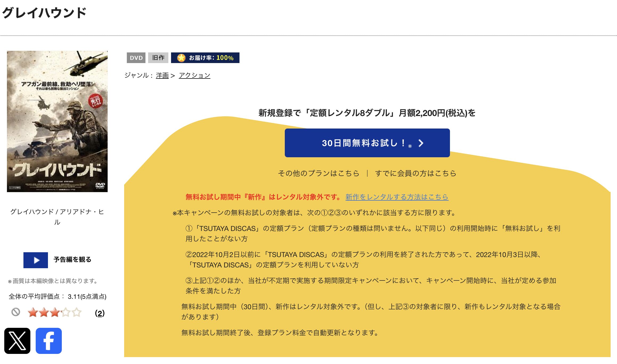Screen dimensions: 617x364
Task: Click すでに会員の方はこちら link
Action: (x=416, y=173)
